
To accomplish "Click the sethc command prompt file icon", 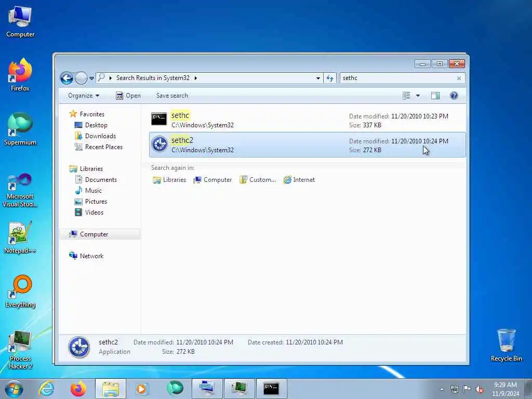I will [x=159, y=119].
